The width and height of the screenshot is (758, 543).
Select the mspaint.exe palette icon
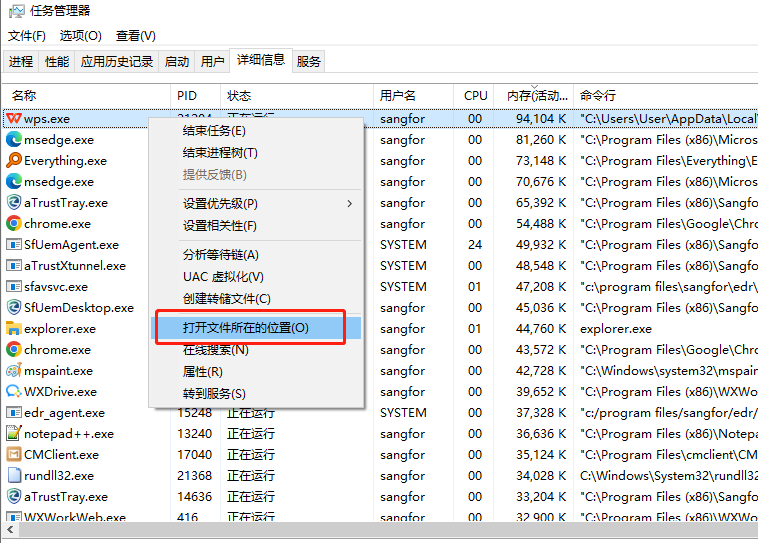pyautogui.click(x=14, y=371)
